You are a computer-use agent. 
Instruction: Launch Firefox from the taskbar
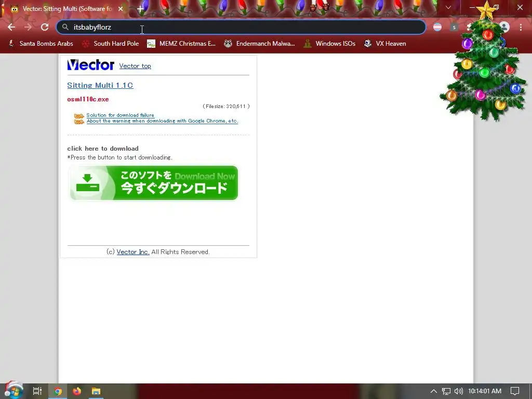tap(77, 391)
